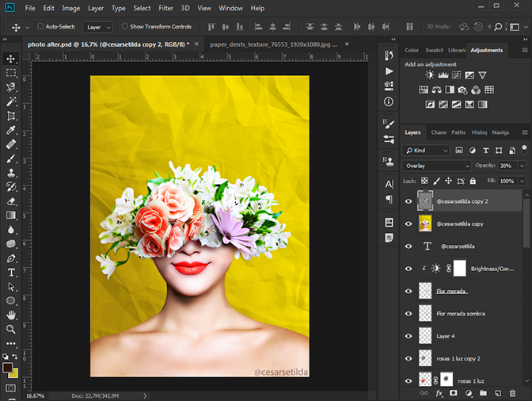Add a Curves adjustment
The height and width of the screenshot is (401, 532).
click(x=456, y=75)
